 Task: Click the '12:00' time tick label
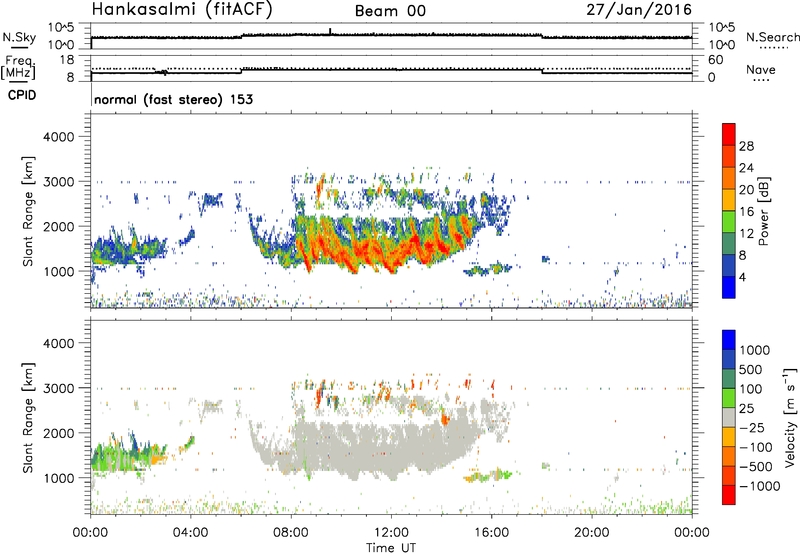point(391,533)
